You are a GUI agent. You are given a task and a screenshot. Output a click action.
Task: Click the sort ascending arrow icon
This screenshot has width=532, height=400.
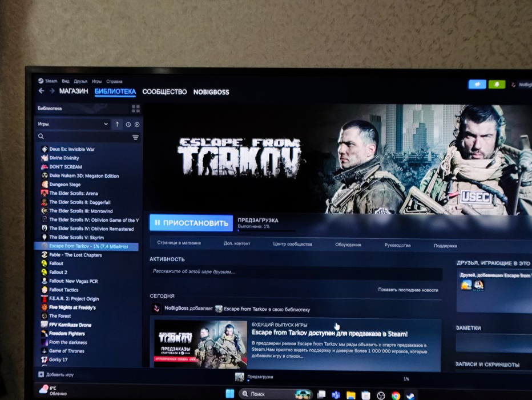(117, 124)
